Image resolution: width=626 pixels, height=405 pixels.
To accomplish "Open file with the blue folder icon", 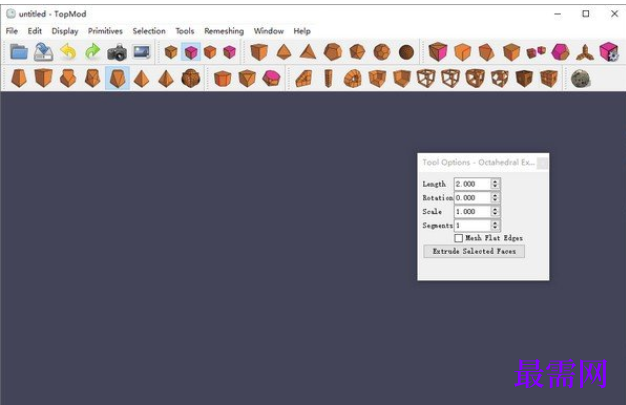I will pyautogui.click(x=19, y=52).
